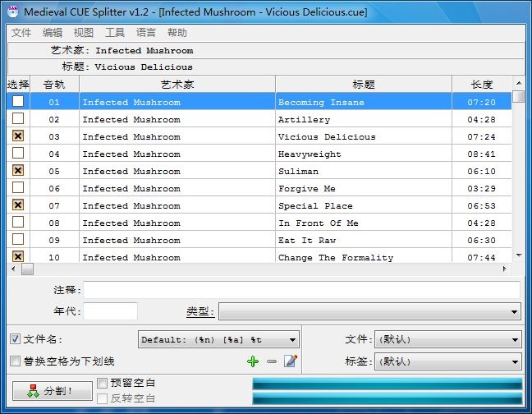
Task: Click the edit filename mask pencil icon
Action: (x=291, y=361)
